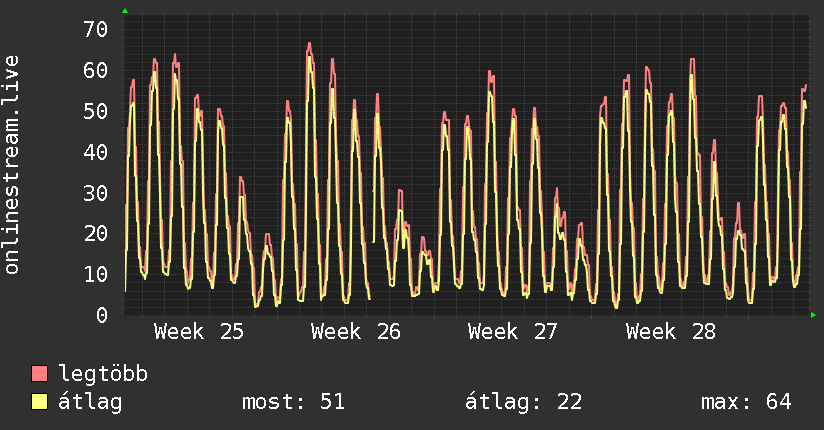Click the green arrow atop the y-axis
824x430 pixels.
coord(125,11)
